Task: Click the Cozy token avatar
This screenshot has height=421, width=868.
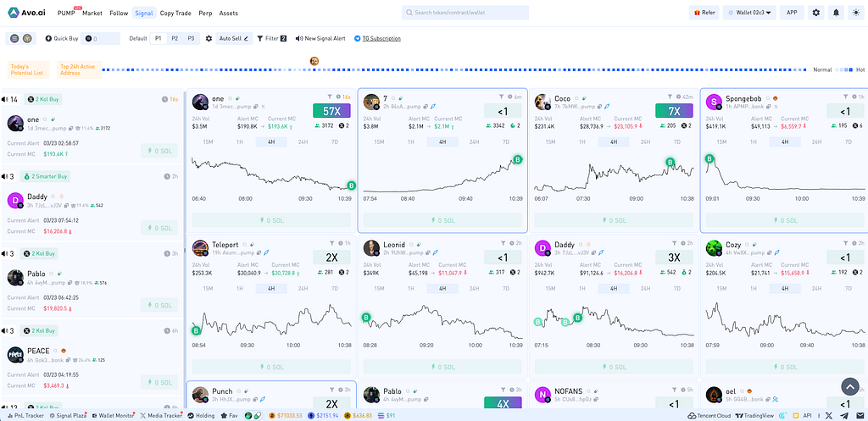Action: point(714,248)
